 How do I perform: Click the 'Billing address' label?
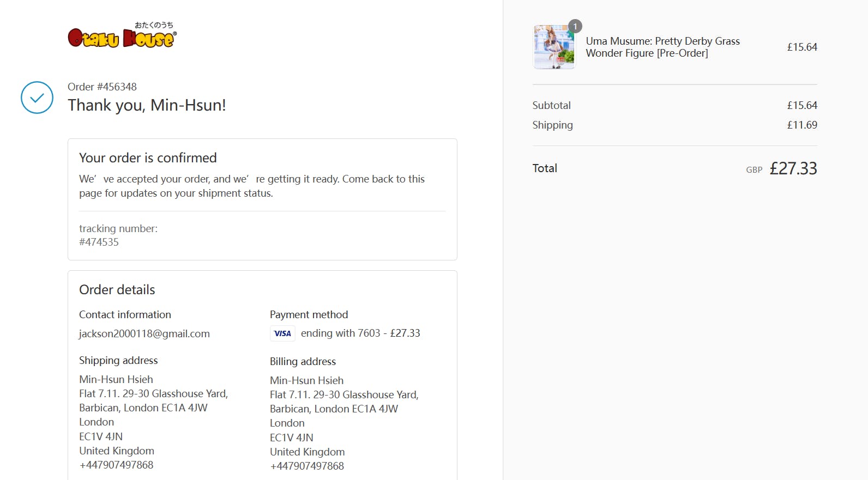click(303, 361)
